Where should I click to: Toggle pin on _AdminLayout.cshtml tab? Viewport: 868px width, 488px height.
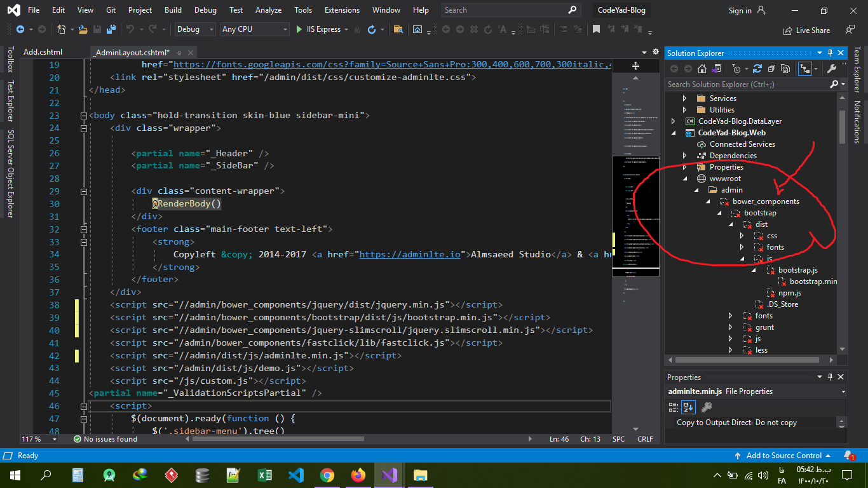(x=180, y=53)
